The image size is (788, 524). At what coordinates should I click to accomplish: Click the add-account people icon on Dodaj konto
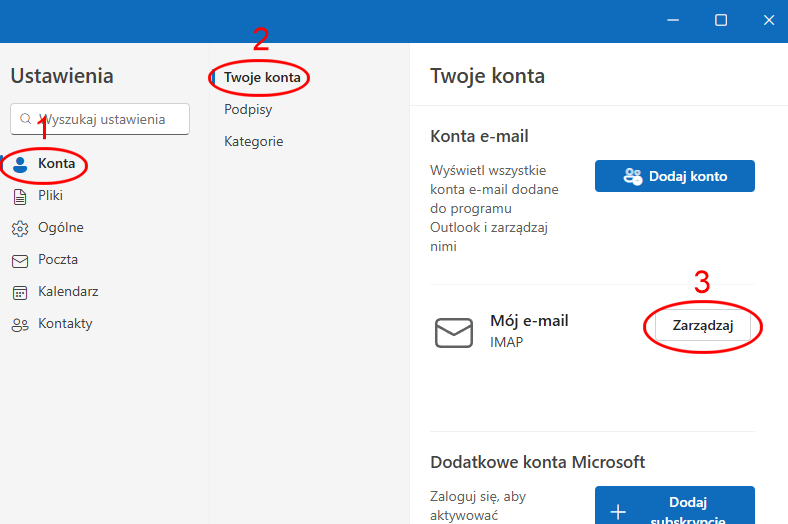(x=633, y=176)
